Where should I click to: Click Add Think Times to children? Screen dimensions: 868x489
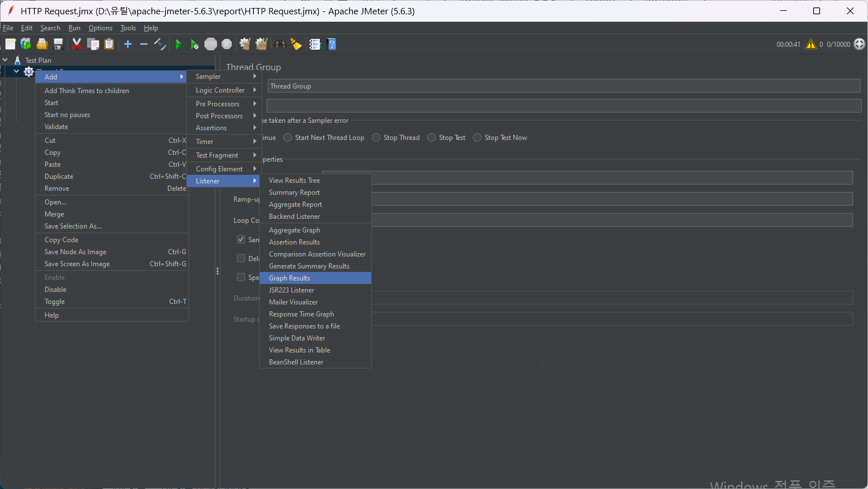(112, 91)
